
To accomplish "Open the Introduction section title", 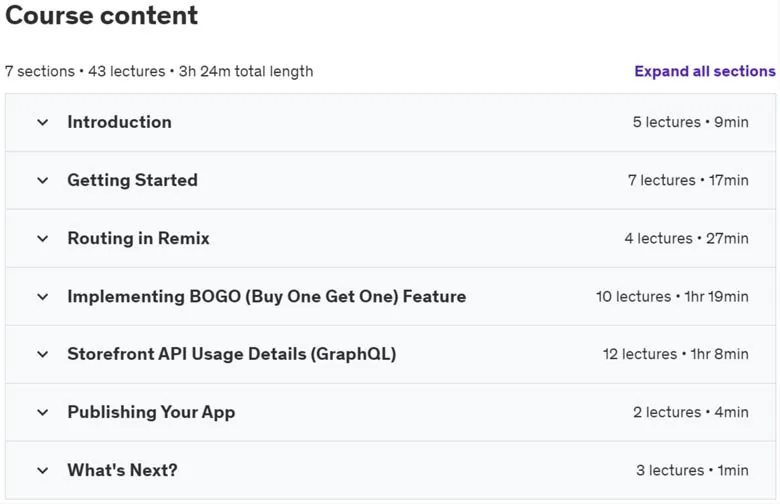I will coord(119,122).
